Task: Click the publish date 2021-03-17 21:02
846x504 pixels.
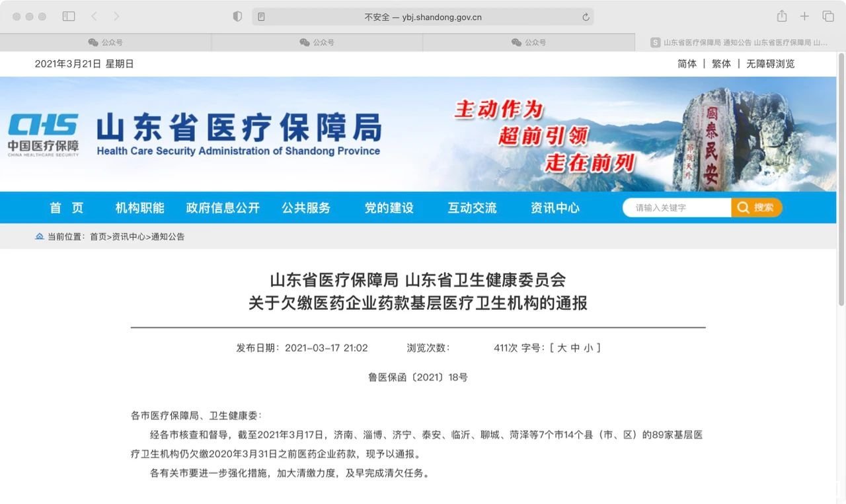Action: [327, 348]
